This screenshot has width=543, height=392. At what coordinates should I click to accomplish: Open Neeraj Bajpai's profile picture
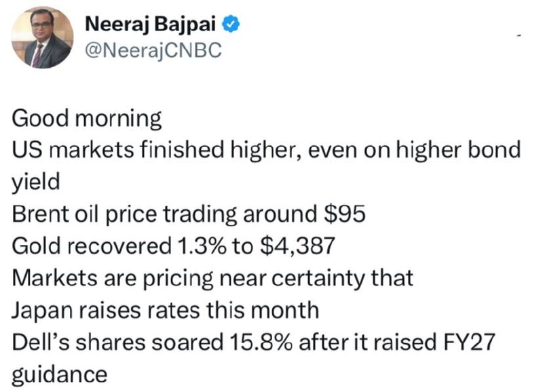(42, 37)
